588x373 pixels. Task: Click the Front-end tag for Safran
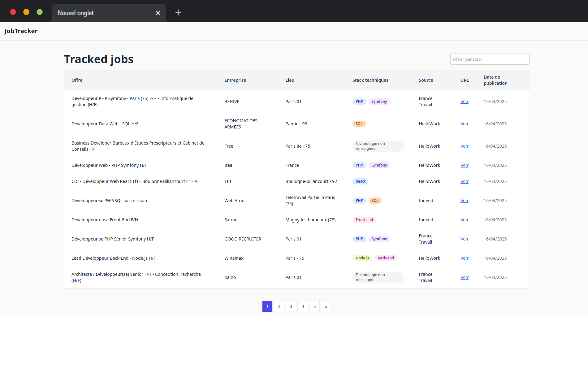pyautogui.click(x=364, y=220)
